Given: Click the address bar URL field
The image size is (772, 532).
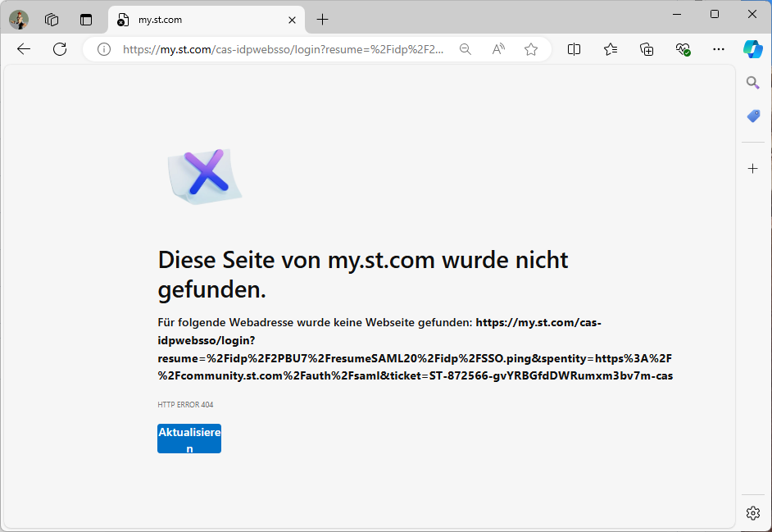Looking at the screenshot, I should (x=283, y=49).
